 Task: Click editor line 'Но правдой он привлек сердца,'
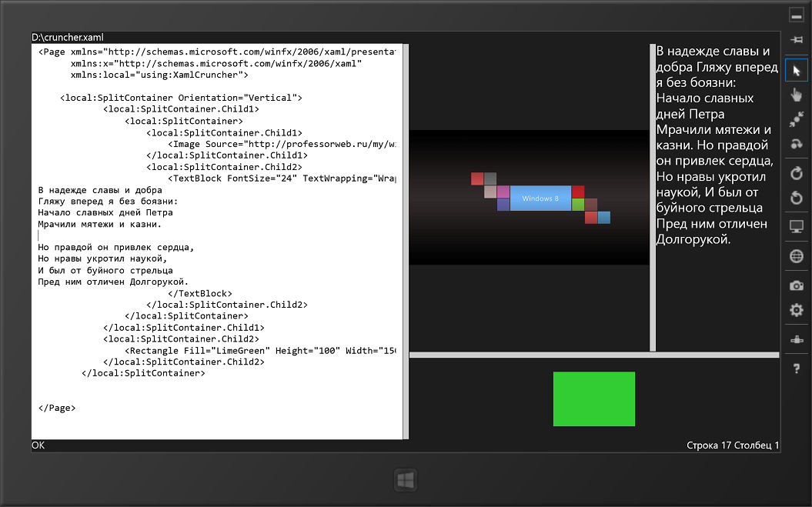115,247
